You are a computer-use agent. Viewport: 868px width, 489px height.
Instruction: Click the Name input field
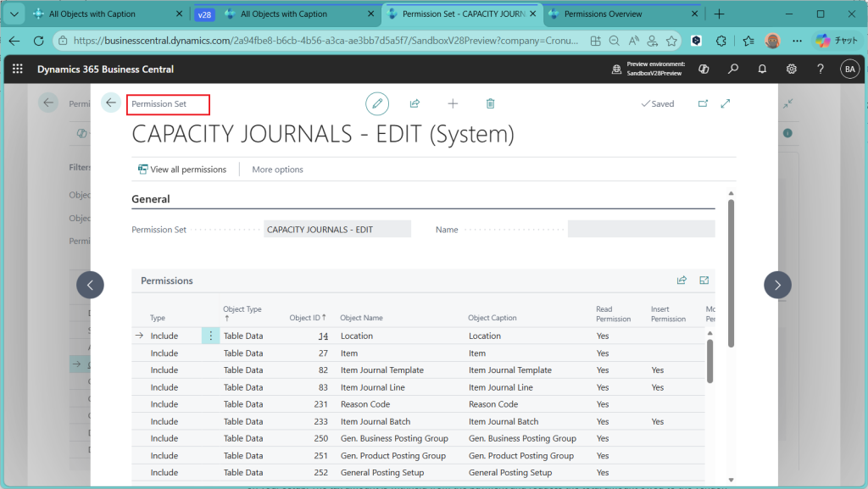pos(641,229)
